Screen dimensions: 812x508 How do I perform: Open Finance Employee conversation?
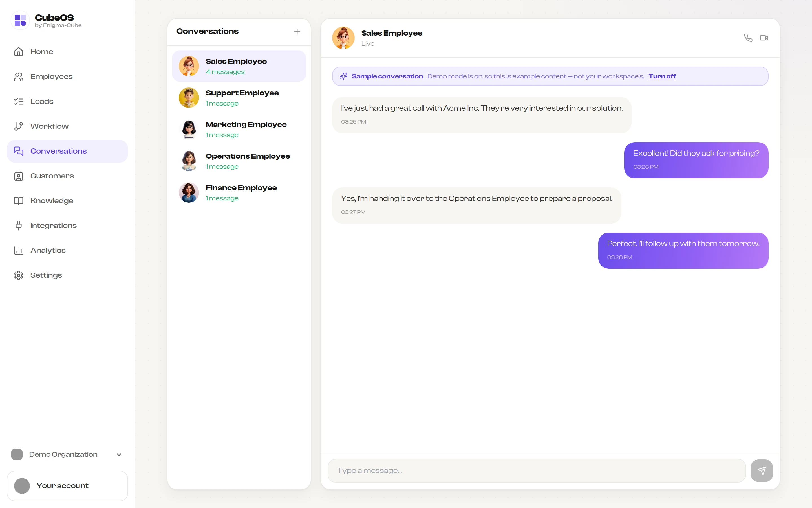tap(239, 192)
